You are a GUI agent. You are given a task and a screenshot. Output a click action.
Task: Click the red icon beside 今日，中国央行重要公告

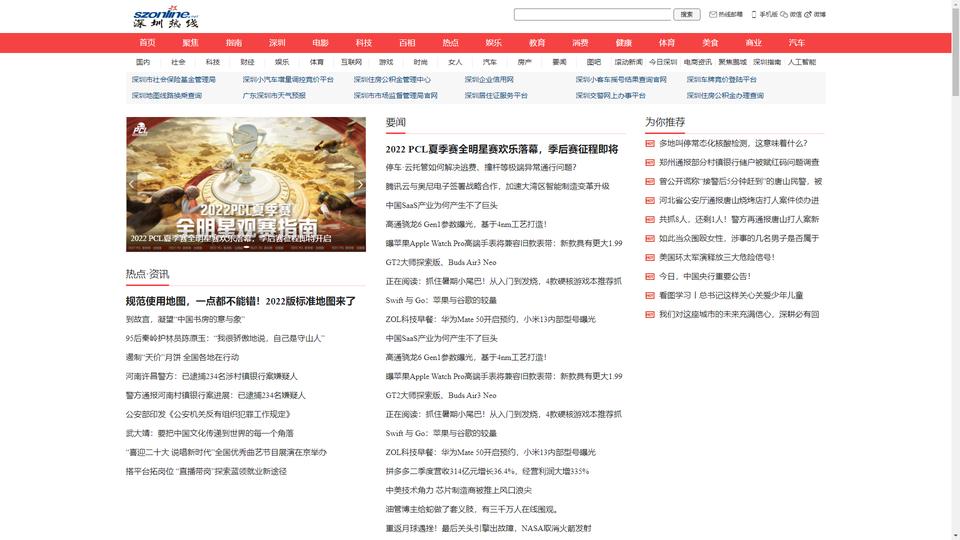pos(650,276)
